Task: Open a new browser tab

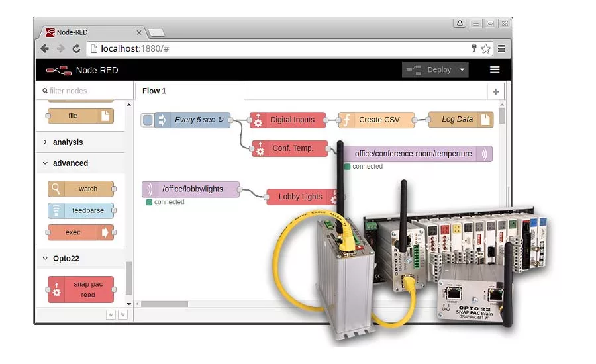Action: [x=156, y=33]
